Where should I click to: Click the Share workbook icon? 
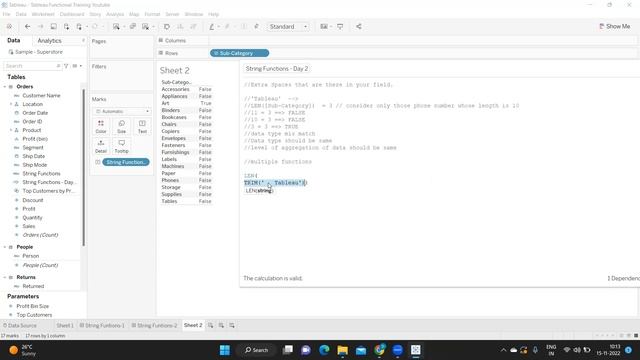coord(359,27)
